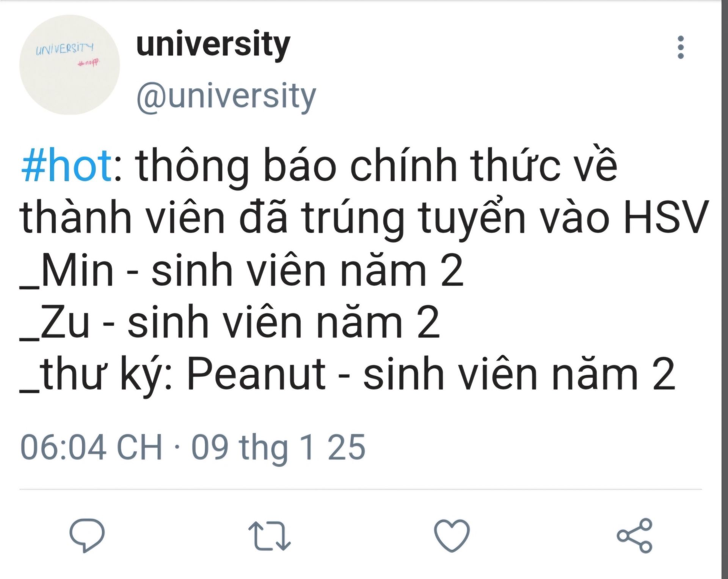Click the date 09 thg 1 25

pos(278,448)
